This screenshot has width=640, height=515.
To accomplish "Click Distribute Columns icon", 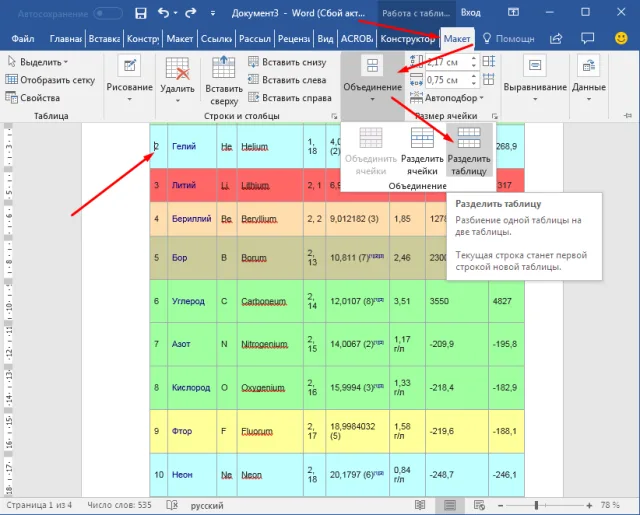I will pyautogui.click(x=489, y=80).
